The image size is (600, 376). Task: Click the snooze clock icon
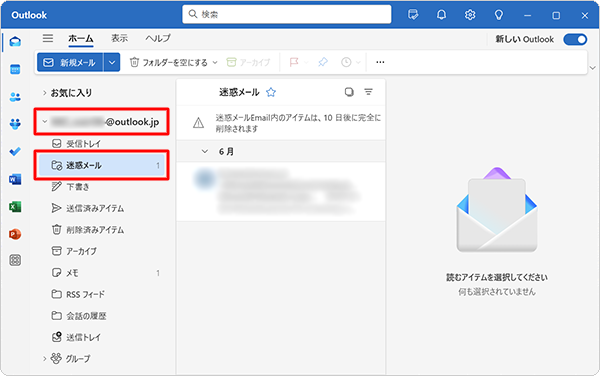(x=346, y=62)
